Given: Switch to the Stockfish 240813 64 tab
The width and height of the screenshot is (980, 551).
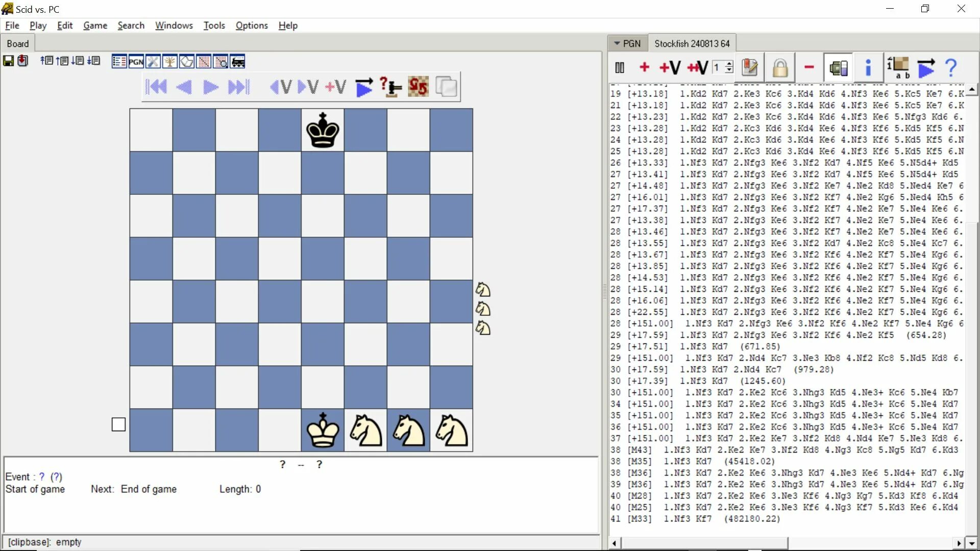Looking at the screenshot, I should pos(692,44).
